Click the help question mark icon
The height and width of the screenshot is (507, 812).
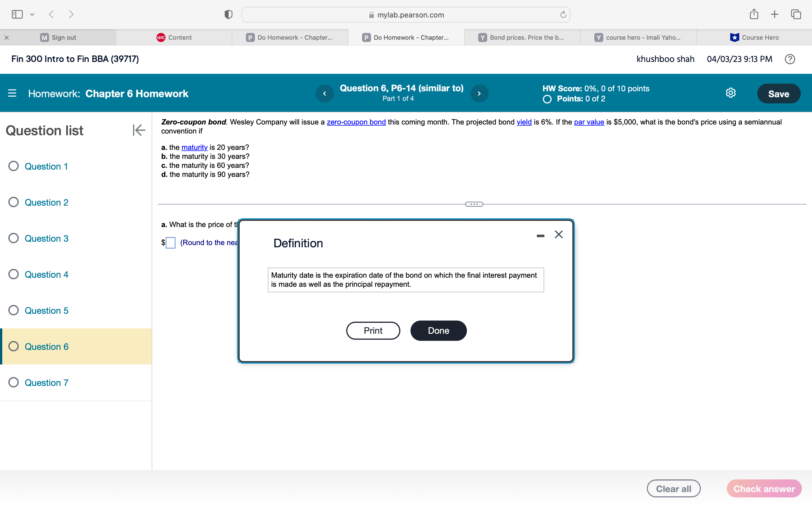(790, 59)
